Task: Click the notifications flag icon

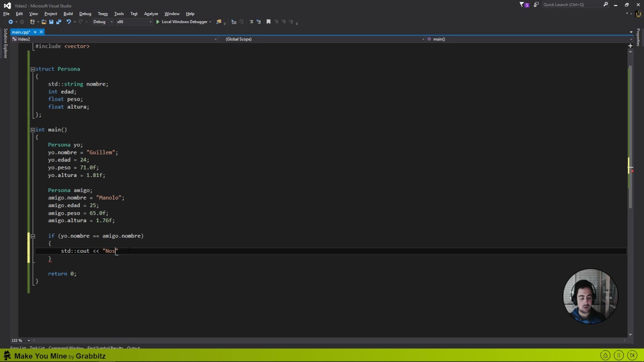Action: click(522, 5)
